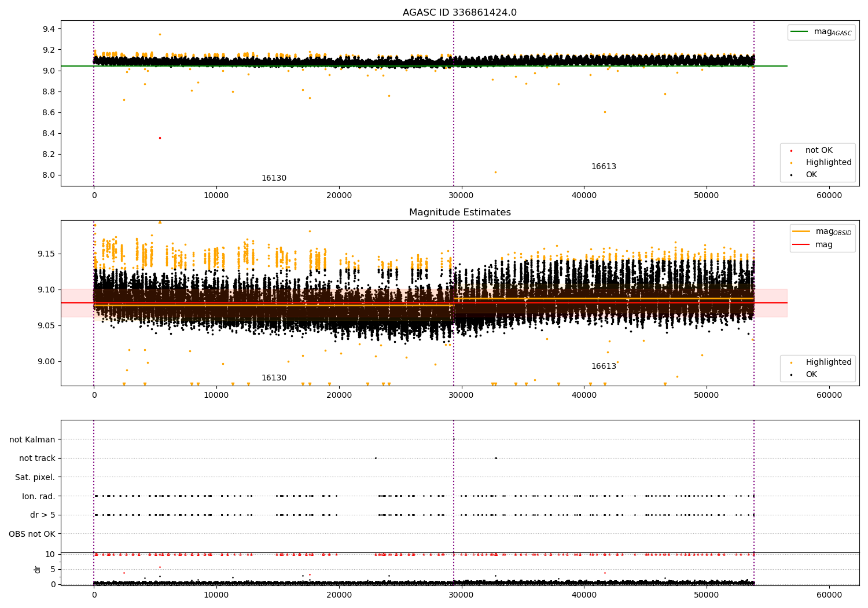Click 'OK' legend entry in top plot
The width and height of the screenshot is (868, 608).
click(x=811, y=175)
